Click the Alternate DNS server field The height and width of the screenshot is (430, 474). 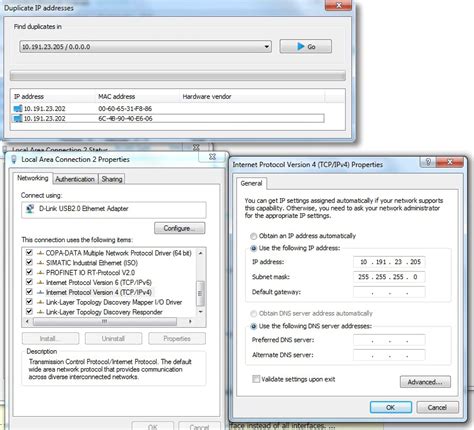click(389, 355)
